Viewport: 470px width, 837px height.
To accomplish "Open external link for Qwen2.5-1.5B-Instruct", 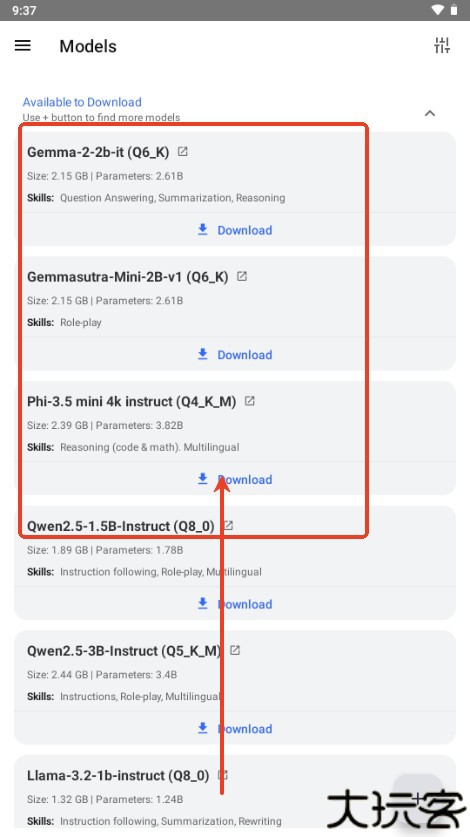I will pos(228,526).
